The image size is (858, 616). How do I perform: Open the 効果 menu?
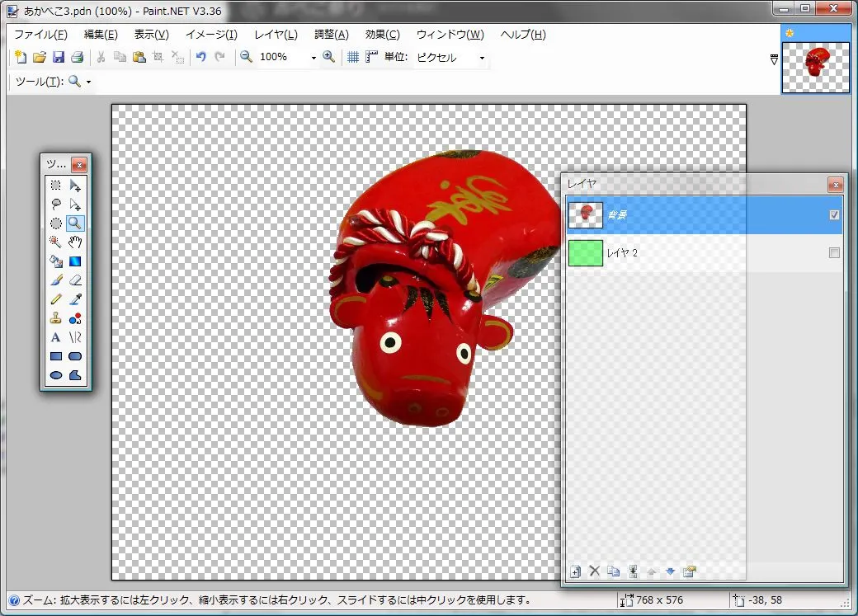[382, 35]
